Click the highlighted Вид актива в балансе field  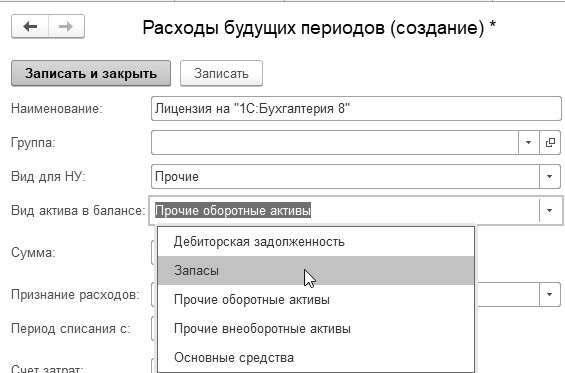pyautogui.click(x=344, y=210)
